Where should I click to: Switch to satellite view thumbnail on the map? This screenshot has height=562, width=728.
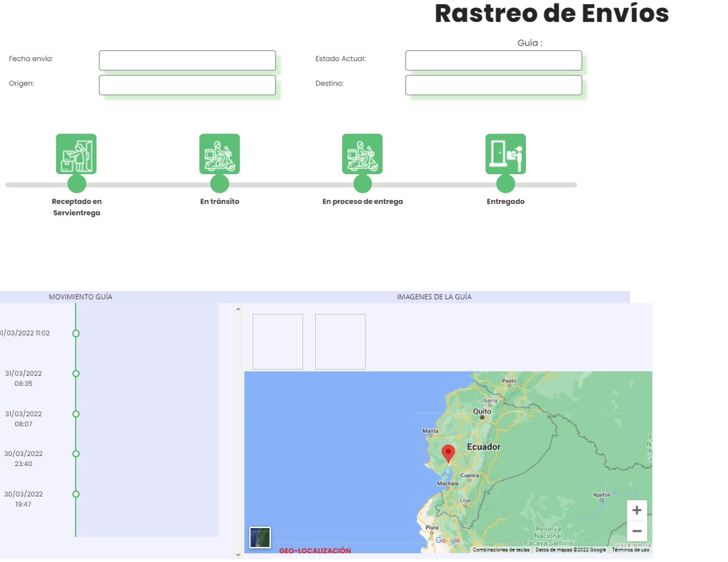[x=260, y=538]
